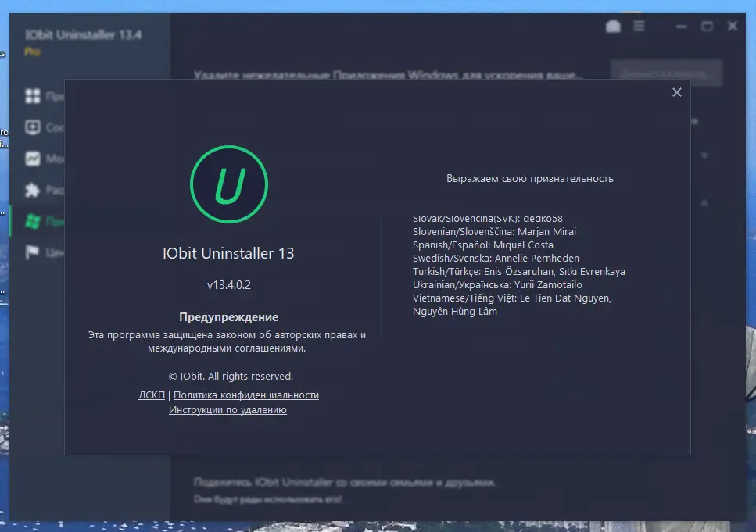Viewport: 756px width, 532px height.
Task: Select the puzzle-piece plugins icon in the sidebar
Action: 34,190
